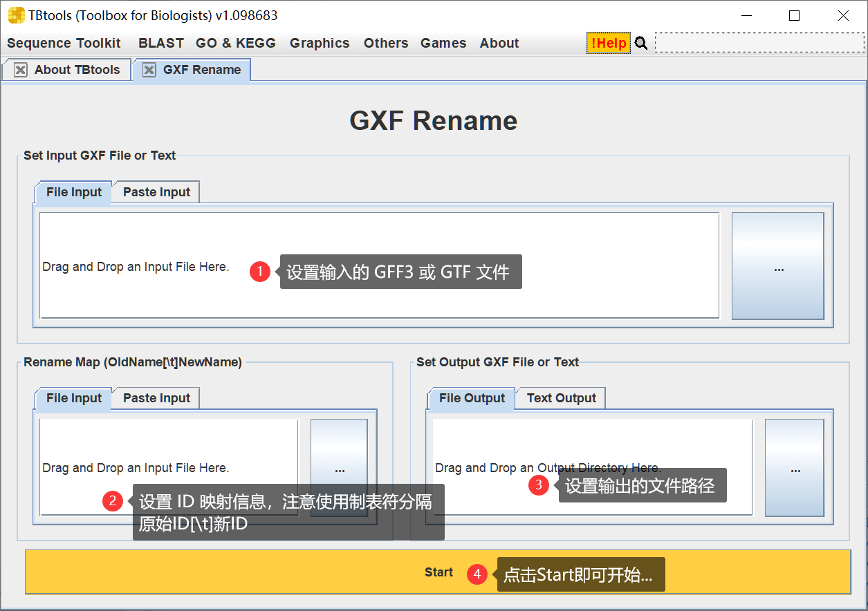This screenshot has width=868, height=611.
Task: Close the GXF Rename tab via X icon
Action: click(149, 70)
